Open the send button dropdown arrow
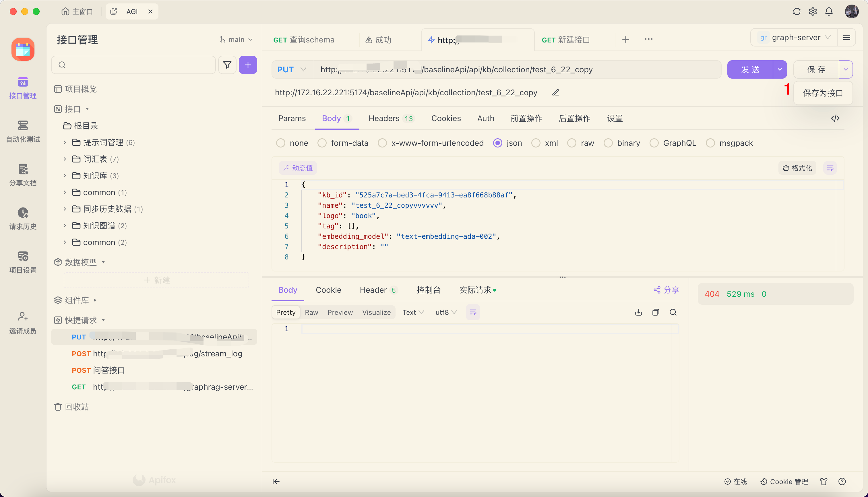The width and height of the screenshot is (868, 497). coord(780,70)
